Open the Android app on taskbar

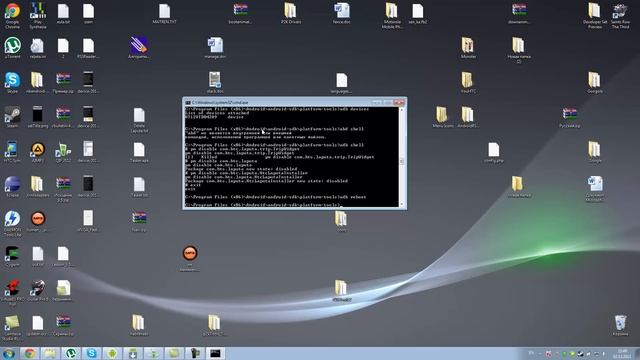pyautogui.click(x=112, y=353)
